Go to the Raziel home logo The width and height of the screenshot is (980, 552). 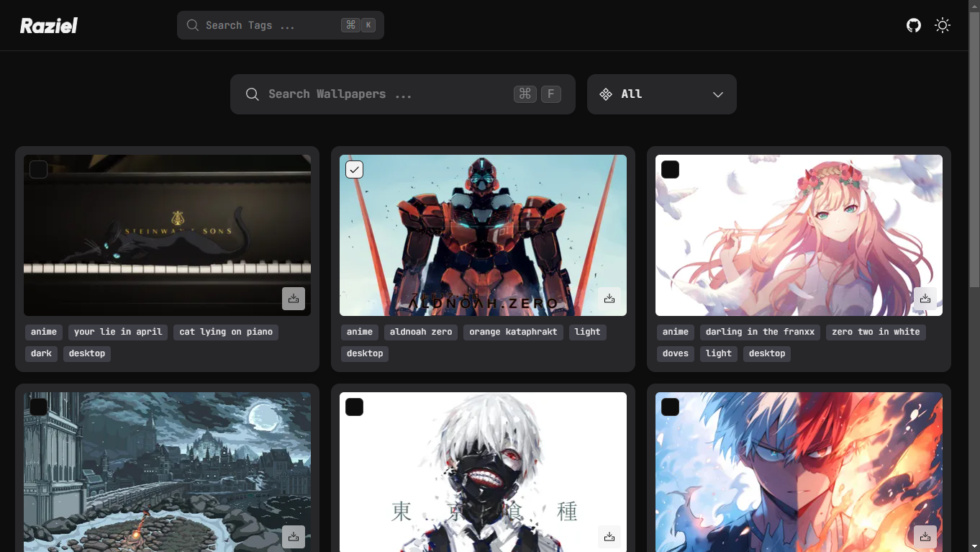(x=49, y=26)
